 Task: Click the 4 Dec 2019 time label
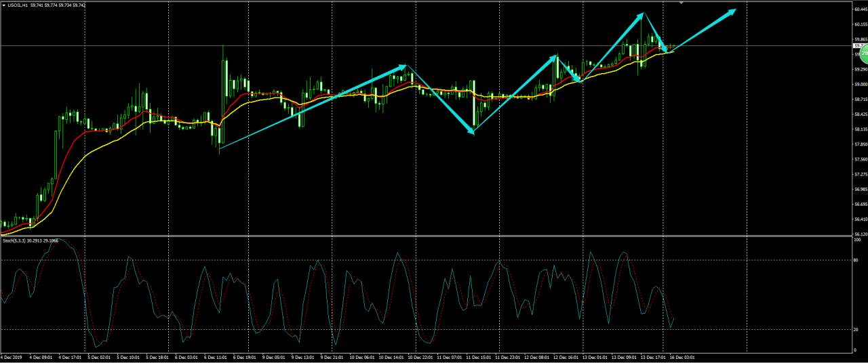[11, 357]
